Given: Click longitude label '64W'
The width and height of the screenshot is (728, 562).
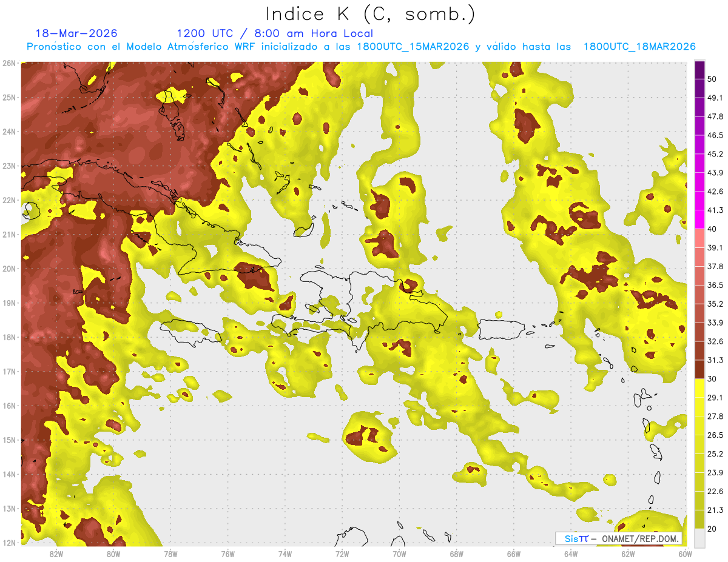Looking at the screenshot, I should (x=571, y=554).
